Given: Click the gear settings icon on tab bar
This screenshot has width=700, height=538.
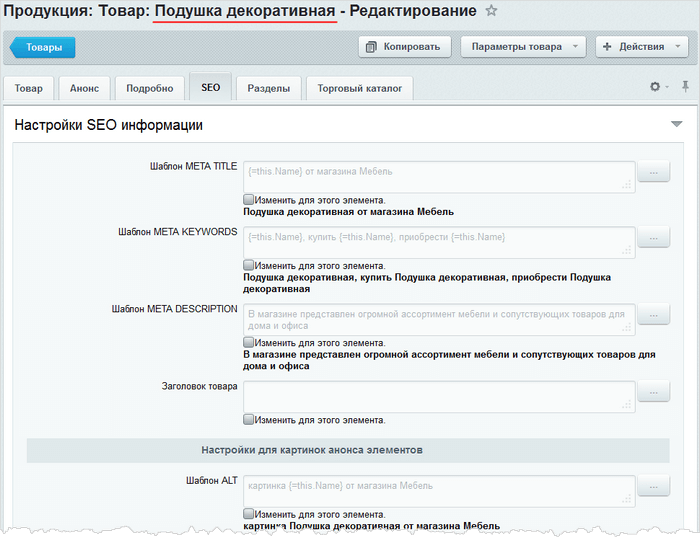Looking at the screenshot, I should click(656, 88).
